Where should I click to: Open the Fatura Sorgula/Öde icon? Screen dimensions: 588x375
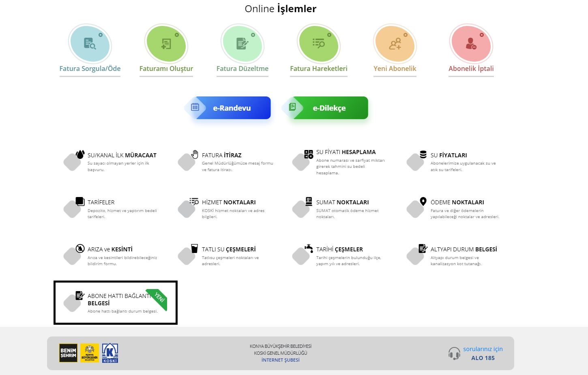[89, 44]
